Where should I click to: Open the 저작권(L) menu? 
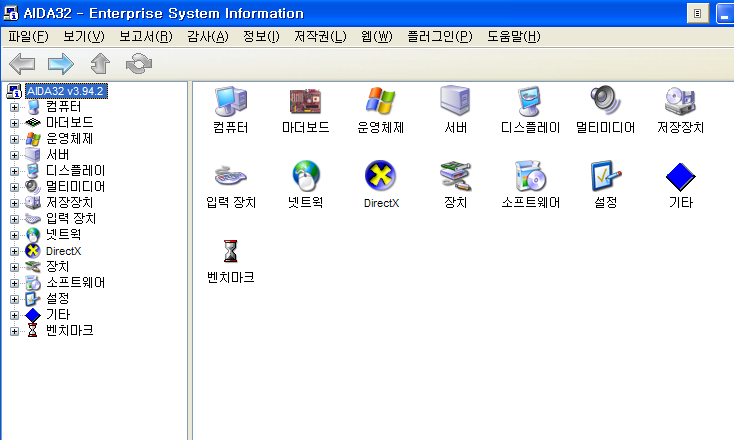320,37
